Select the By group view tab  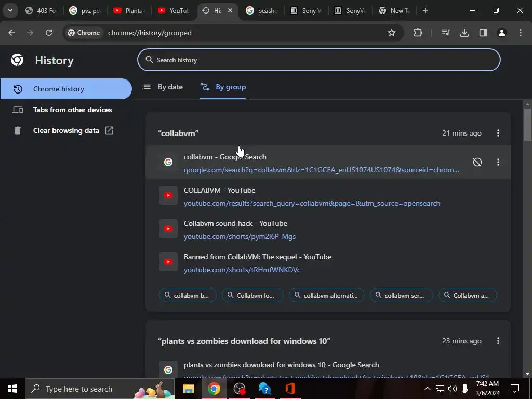point(223,87)
